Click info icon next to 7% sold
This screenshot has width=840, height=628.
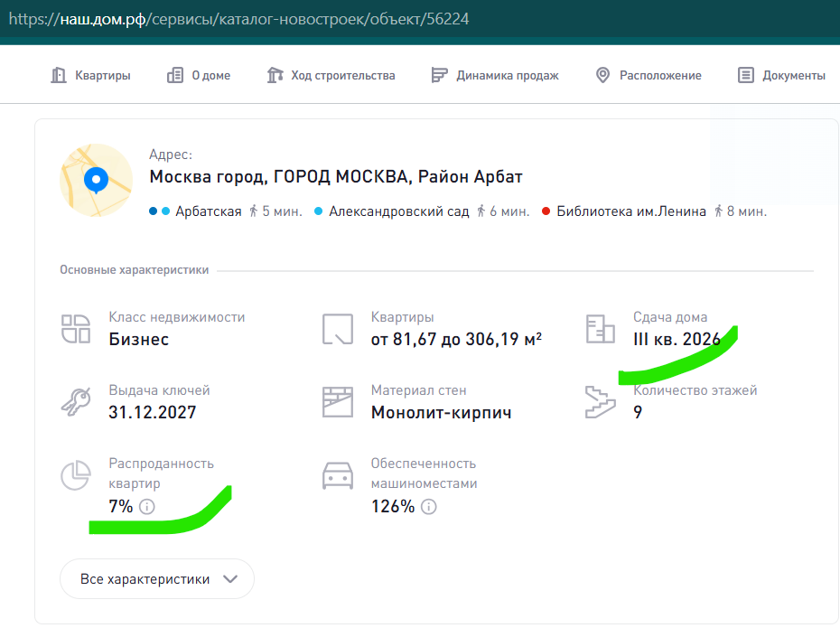click(x=147, y=506)
